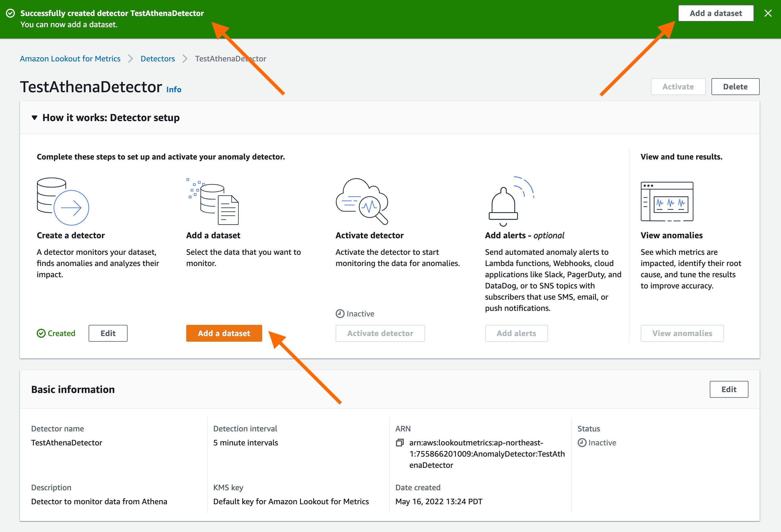The width and height of the screenshot is (781, 532).
Task: Click the View anomalies chart icon
Action: point(667,201)
